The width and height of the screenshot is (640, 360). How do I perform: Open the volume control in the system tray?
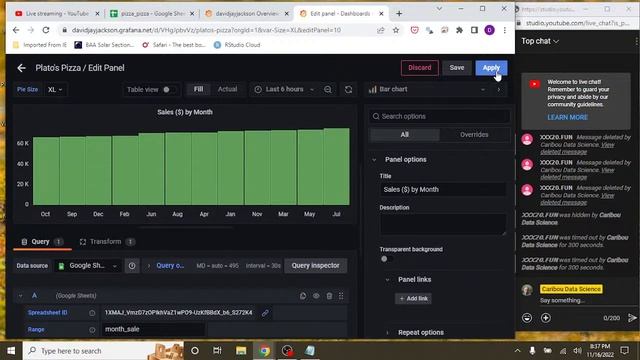pos(577,351)
